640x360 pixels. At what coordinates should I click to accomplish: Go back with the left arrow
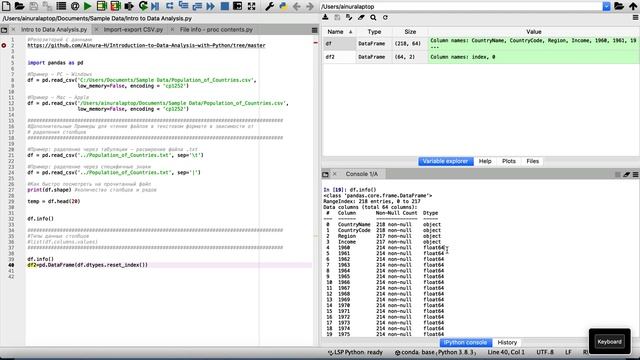pos(297,6)
